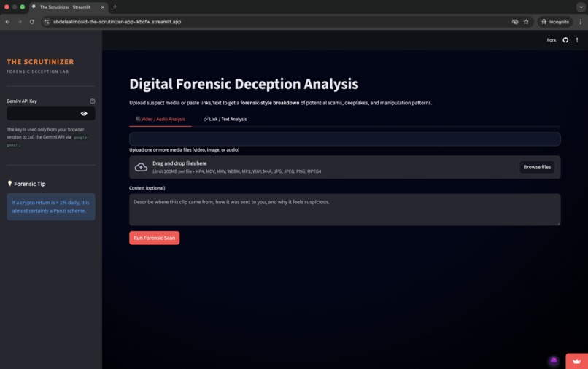Click the purple avatar icon at bottom
Viewport: 588px width, 369px height.
(x=554, y=361)
